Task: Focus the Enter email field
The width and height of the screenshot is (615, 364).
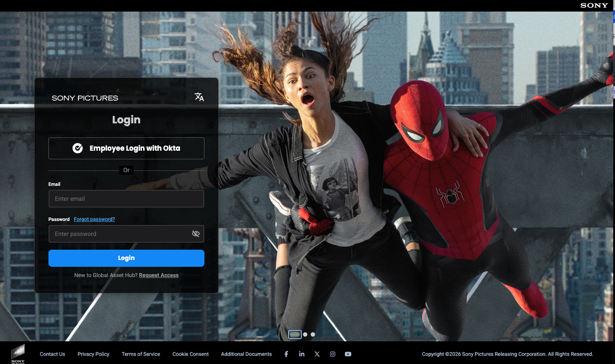Action: point(126,199)
